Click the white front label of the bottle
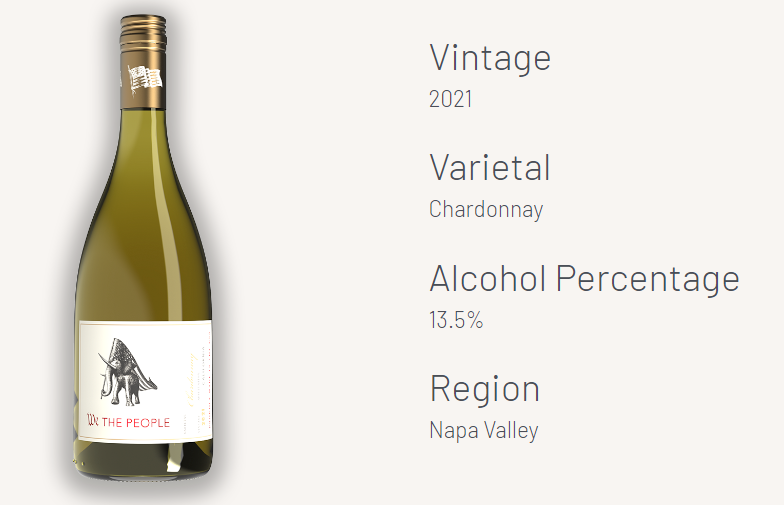 tap(146, 382)
